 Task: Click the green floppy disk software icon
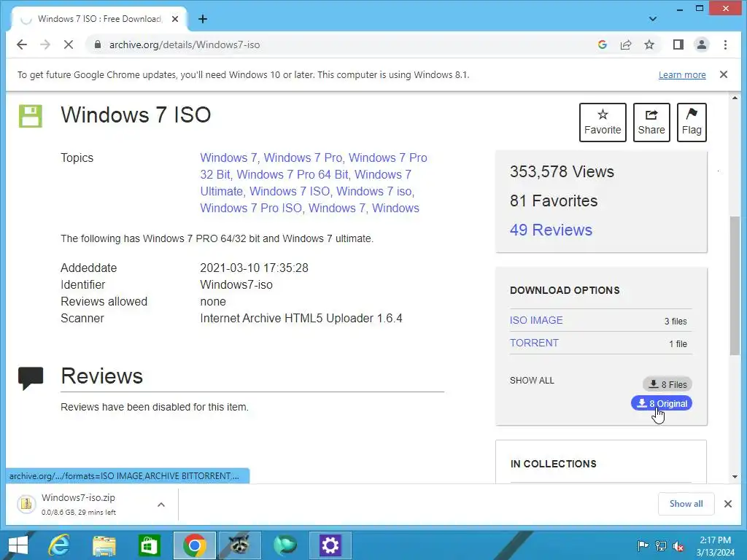[31, 116]
